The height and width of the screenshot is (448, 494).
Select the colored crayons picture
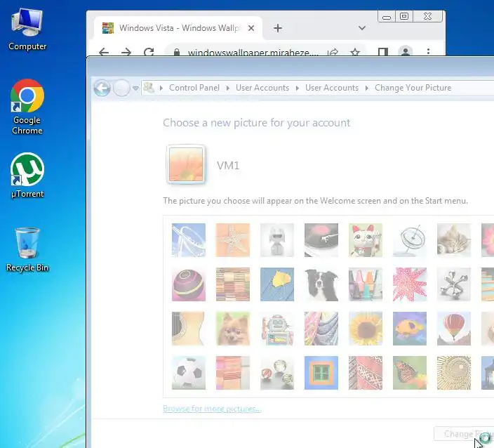pyautogui.click(x=366, y=284)
